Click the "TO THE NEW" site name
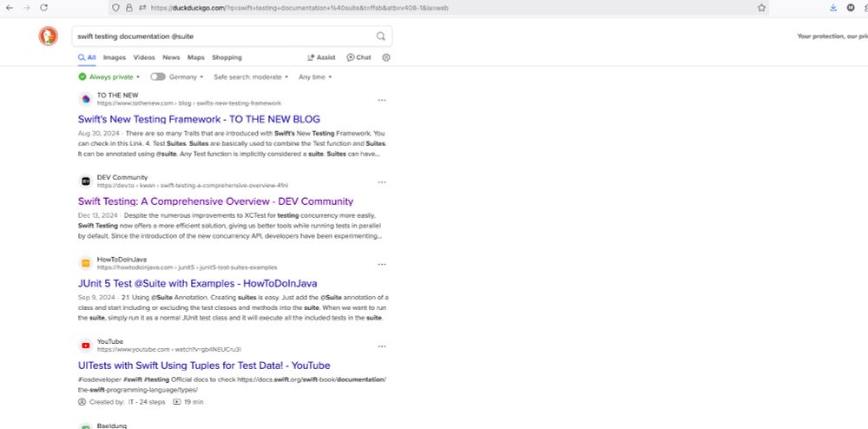The width and height of the screenshot is (868, 429). tap(117, 96)
